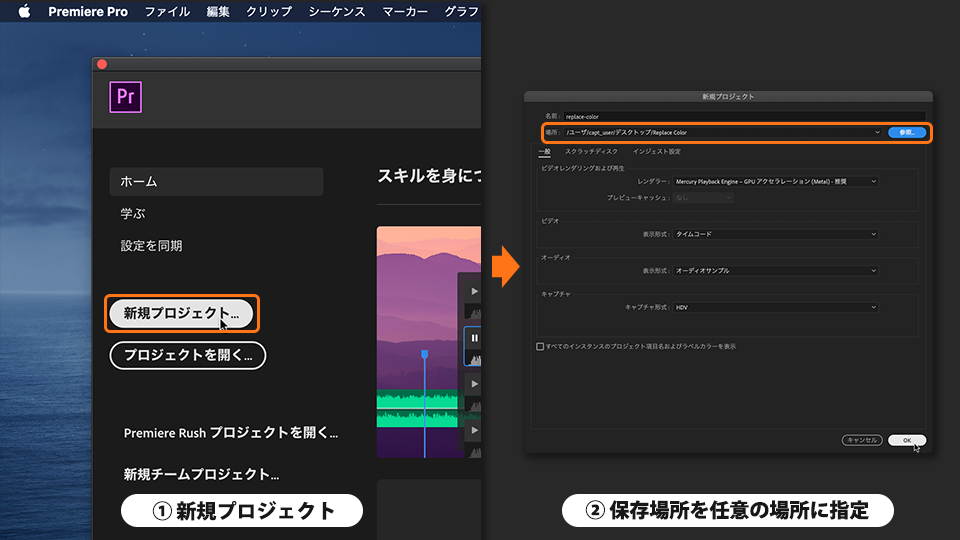The width and height of the screenshot is (960, 540).
Task: Open Premiere Rush プロジェクトを開く... link
Action: click(x=231, y=433)
